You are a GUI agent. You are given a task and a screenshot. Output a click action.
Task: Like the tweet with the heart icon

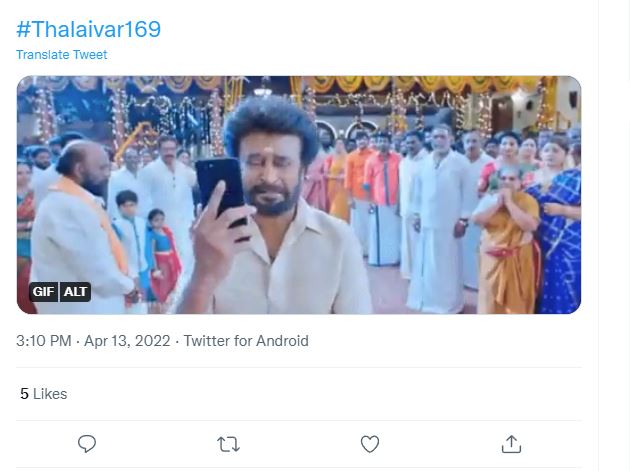coord(370,443)
